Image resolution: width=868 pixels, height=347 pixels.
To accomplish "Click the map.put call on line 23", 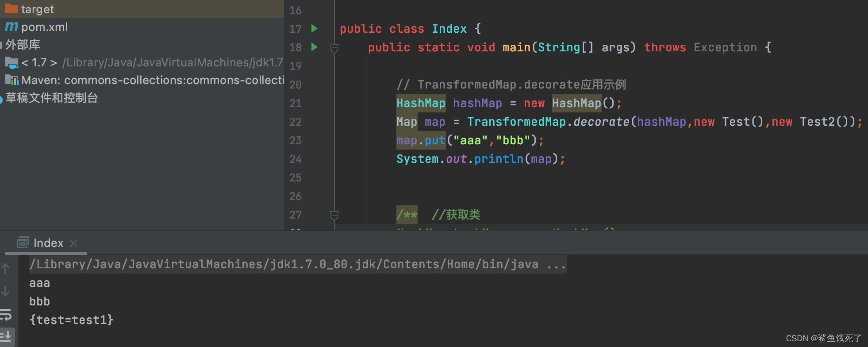I will click(x=421, y=140).
